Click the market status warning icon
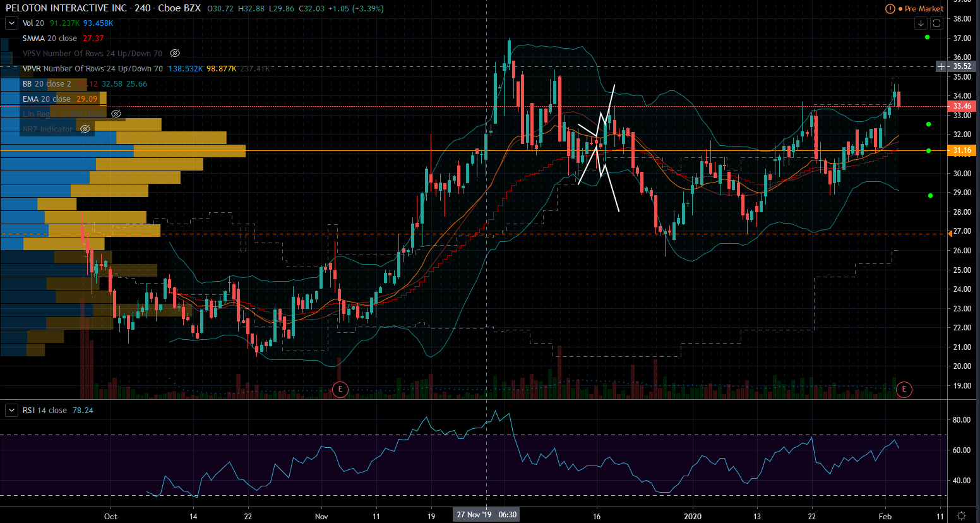This screenshot has height=523, width=980. coord(890,9)
